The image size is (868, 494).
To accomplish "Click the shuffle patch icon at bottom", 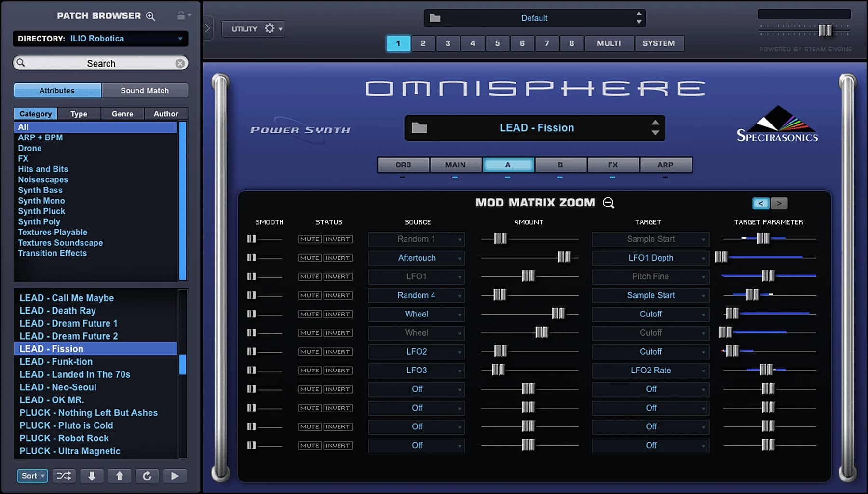I will tap(64, 476).
